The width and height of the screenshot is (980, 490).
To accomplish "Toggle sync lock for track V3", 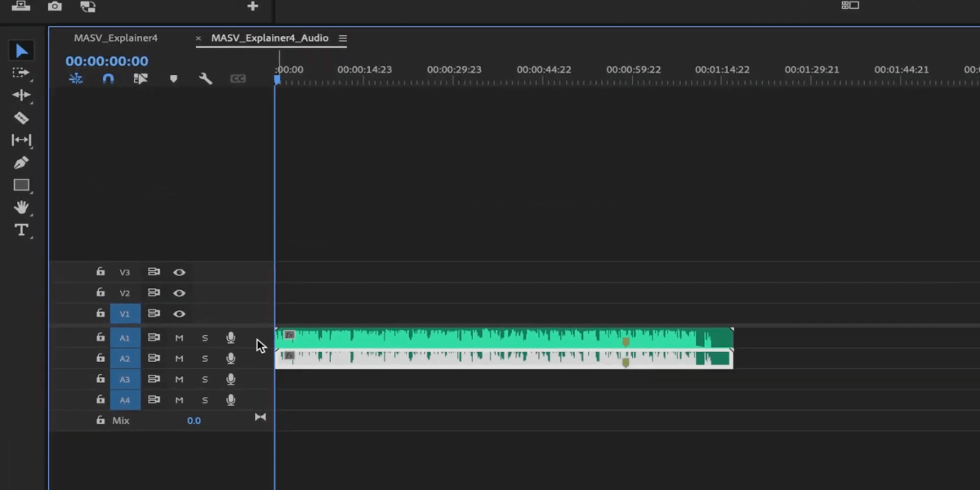I will [154, 272].
